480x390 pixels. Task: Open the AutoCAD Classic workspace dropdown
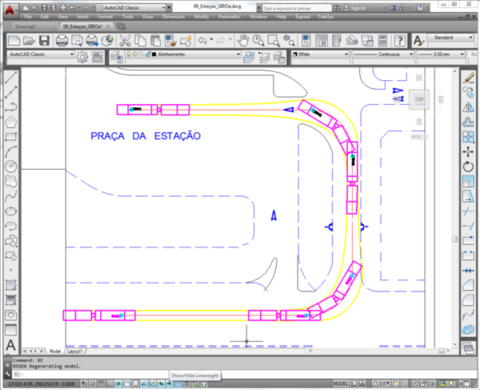41,54
